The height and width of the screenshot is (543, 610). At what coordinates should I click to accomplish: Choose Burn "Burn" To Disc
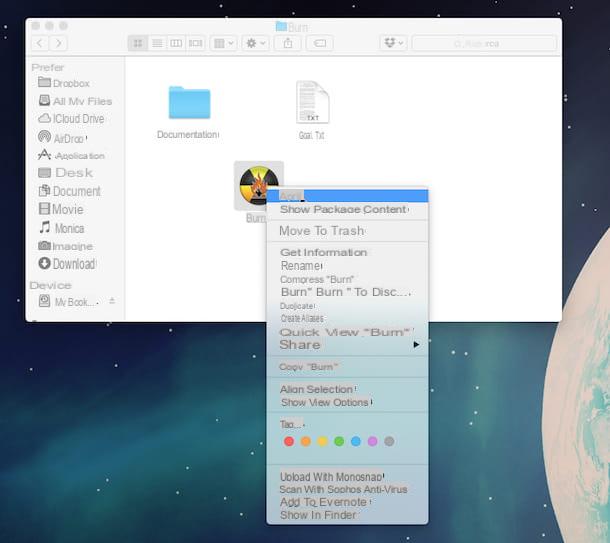click(x=347, y=292)
